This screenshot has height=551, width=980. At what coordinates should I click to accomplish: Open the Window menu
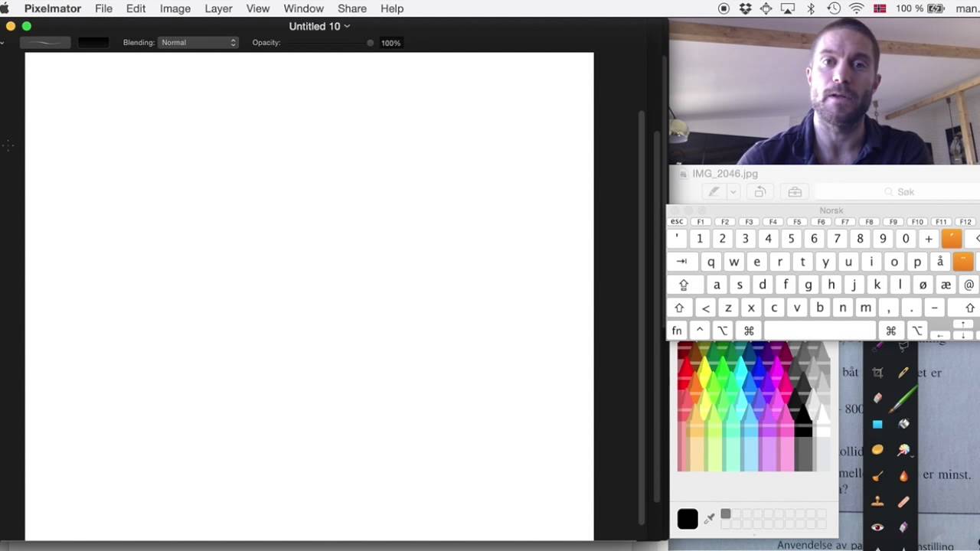click(x=303, y=8)
